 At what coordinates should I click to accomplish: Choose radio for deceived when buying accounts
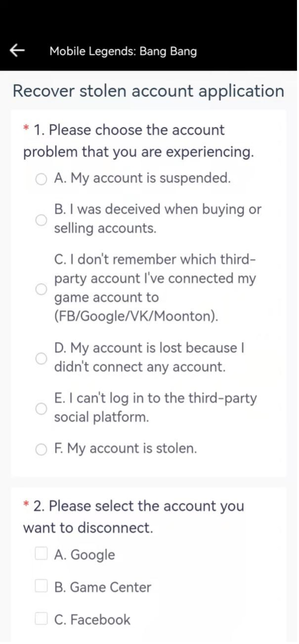(41, 219)
